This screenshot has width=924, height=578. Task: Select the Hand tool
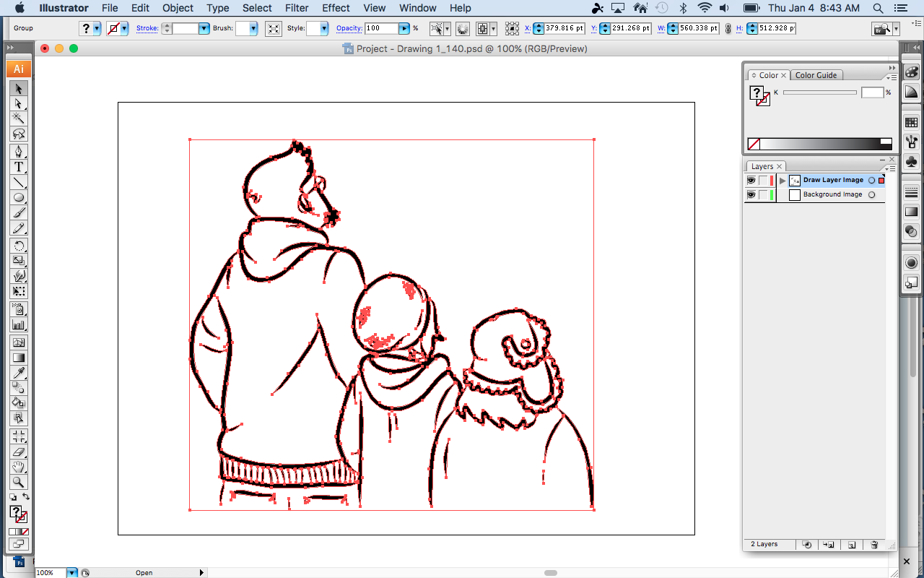[19, 467]
